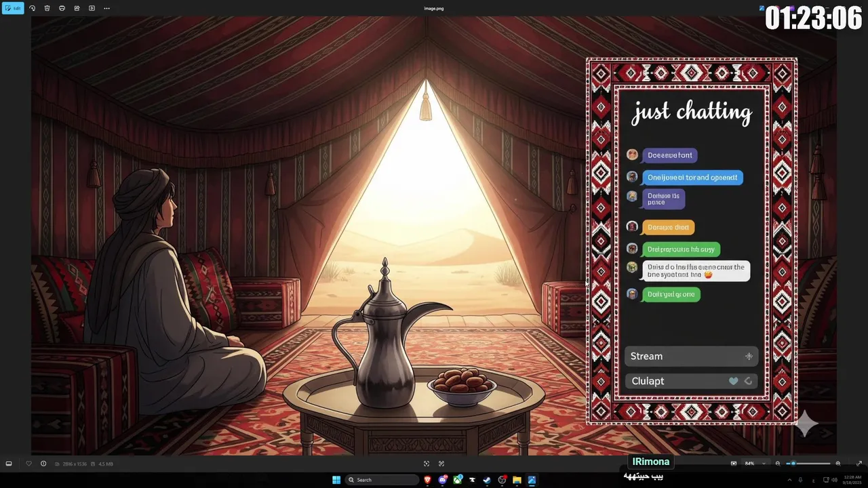
Task: Open the round icon with red badge
Action: point(502,480)
